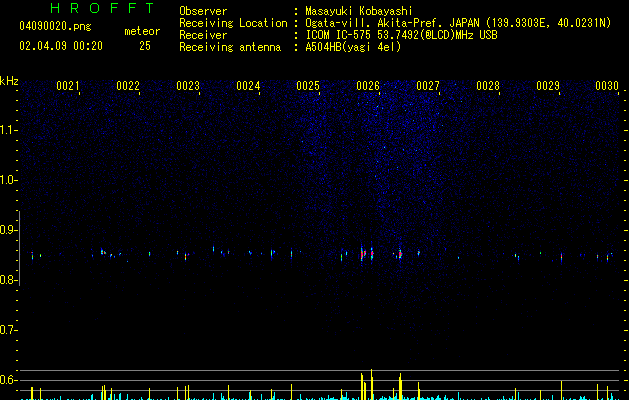The width and height of the screenshot is (629, 400).
Task: Click the 0022 time marker
Action: [128, 86]
